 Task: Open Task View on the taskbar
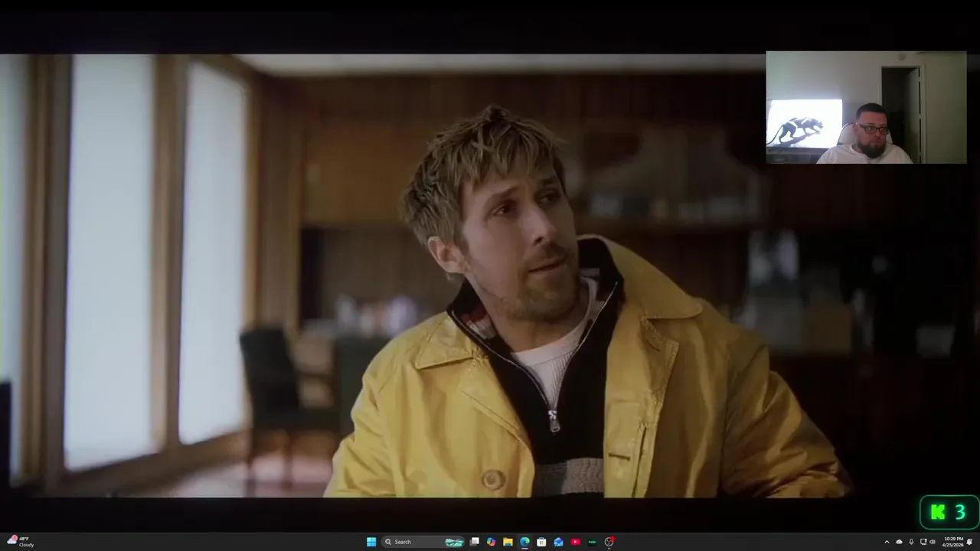pyautogui.click(x=475, y=542)
